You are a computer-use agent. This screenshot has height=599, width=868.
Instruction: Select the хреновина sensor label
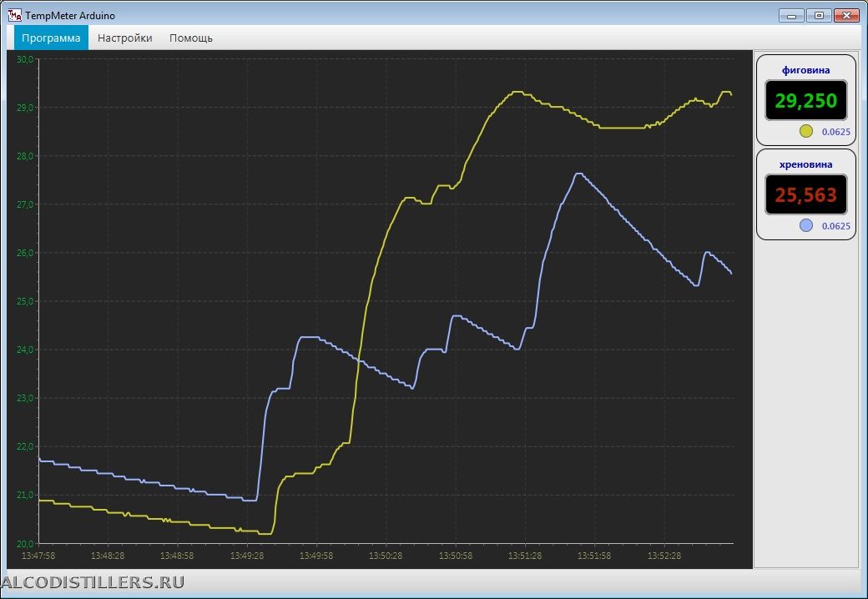[x=806, y=164]
